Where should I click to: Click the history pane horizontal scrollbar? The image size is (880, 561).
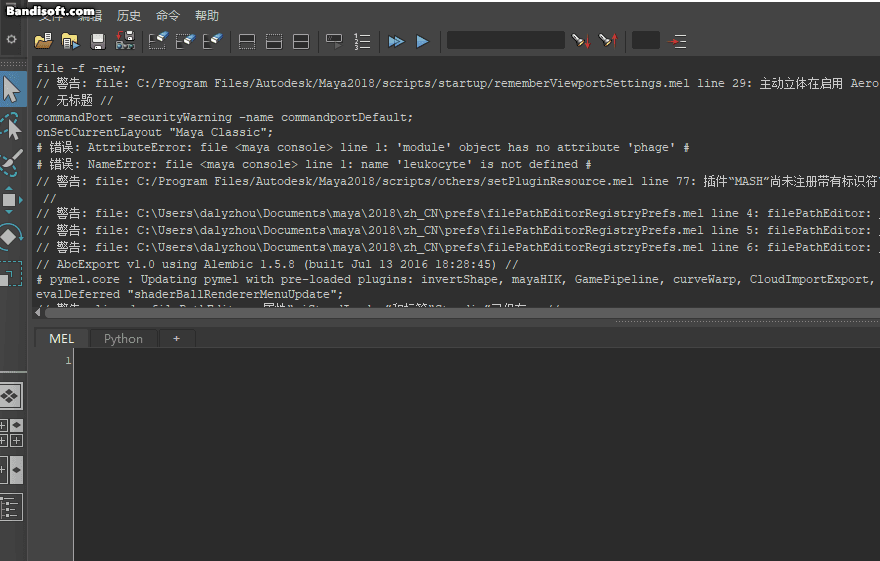[461, 312]
